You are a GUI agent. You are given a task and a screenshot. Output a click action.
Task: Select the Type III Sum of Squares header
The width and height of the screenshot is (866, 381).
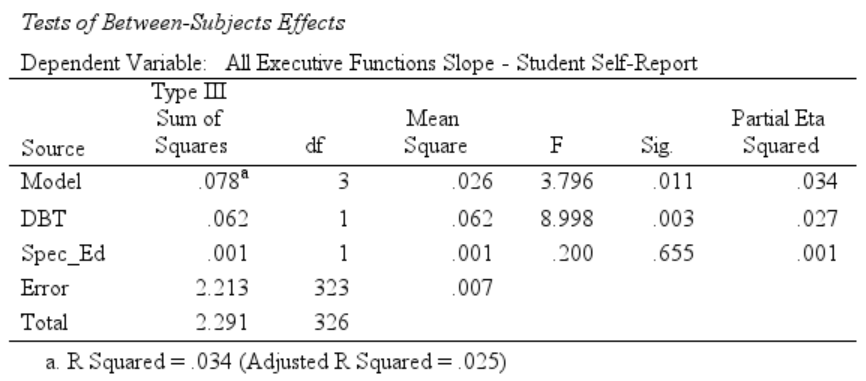pos(191,118)
